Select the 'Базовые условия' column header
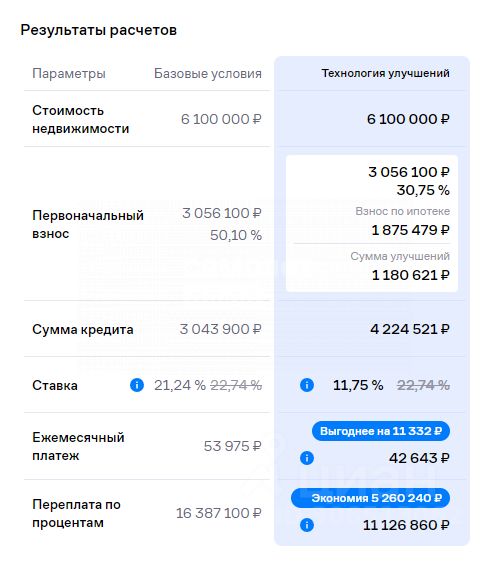Image resolution: width=490 pixels, height=570 pixels. (x=208, y=73)
